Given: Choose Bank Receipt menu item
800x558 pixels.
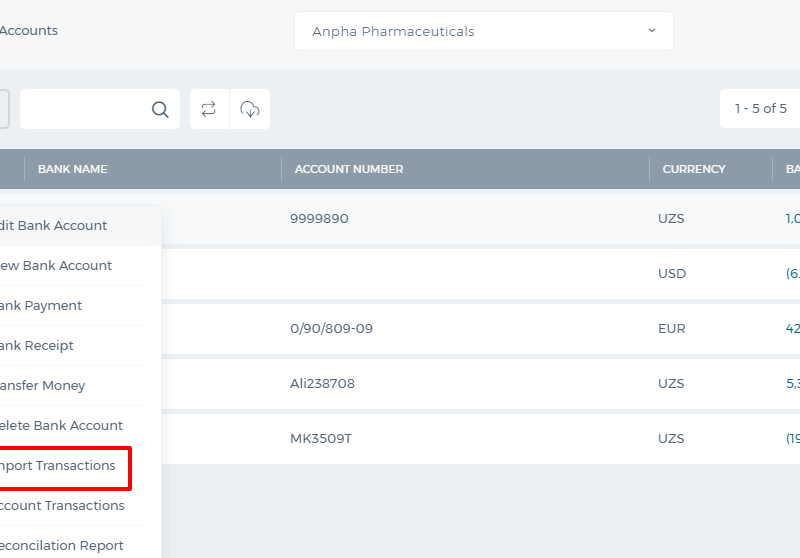Looking at the screenshot, I should (x=37, y=346).
